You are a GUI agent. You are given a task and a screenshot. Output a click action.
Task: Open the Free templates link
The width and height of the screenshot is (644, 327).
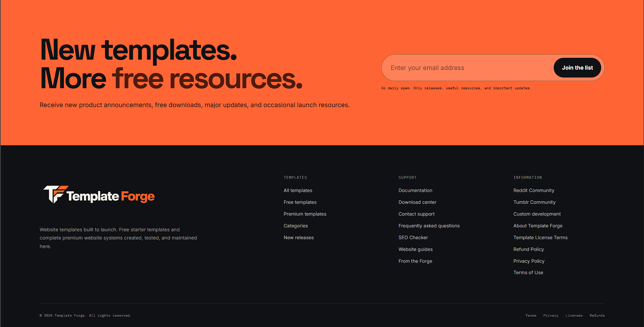(300, 202)
